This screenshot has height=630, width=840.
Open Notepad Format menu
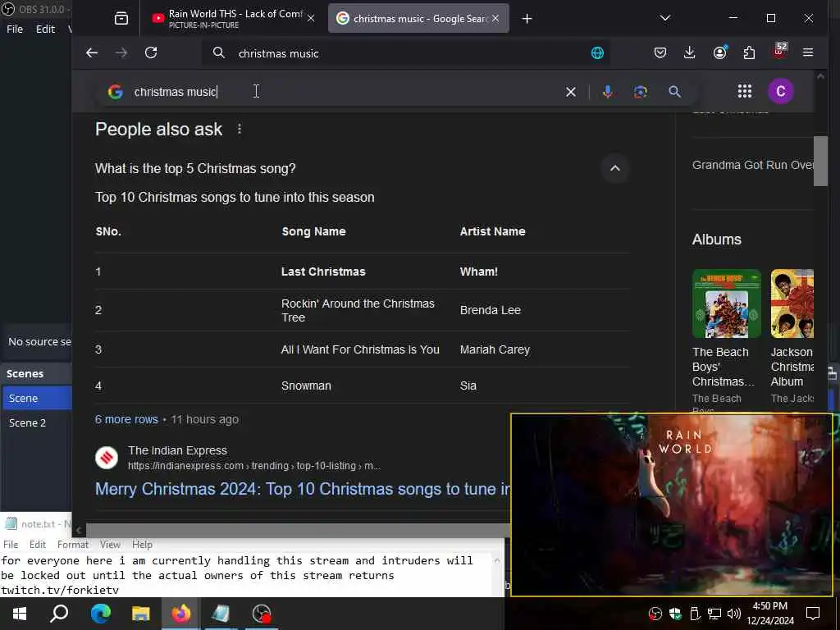coord(73,545)
